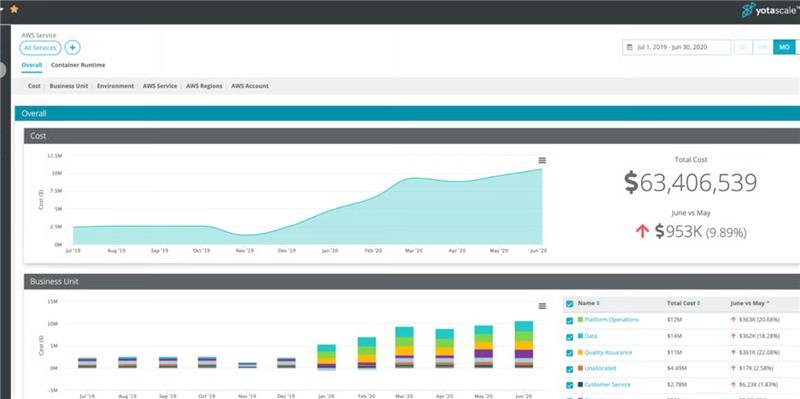
Task: Click teal swatch beside Data
Action: [x=580, y=336]
